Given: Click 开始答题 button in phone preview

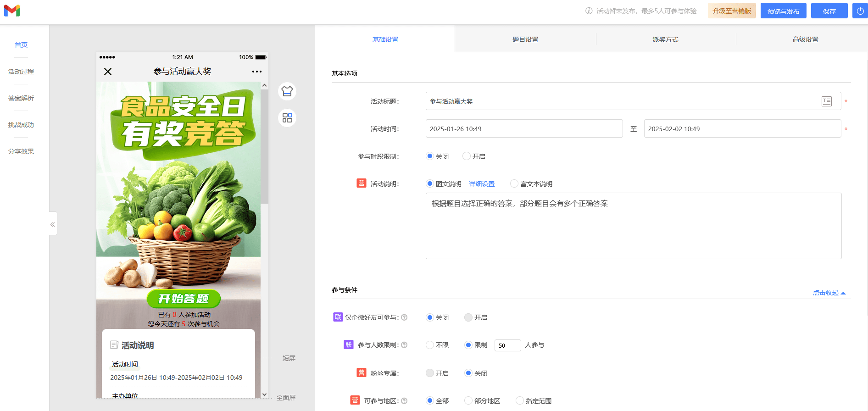Looking at the screenshot, I should tap(184, 299).
